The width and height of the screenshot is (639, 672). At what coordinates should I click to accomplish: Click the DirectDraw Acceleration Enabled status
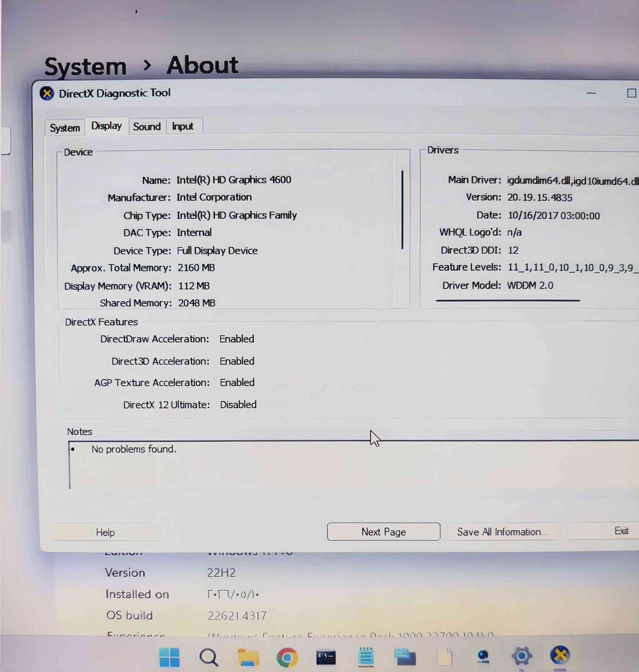pyautogui.click(x=237, y=339)
